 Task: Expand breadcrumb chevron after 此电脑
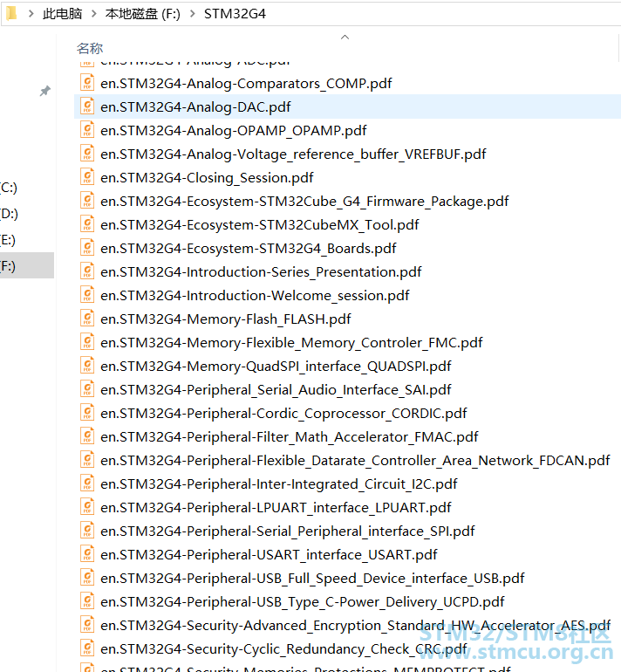pyautogui.click(x=94, y=14)
